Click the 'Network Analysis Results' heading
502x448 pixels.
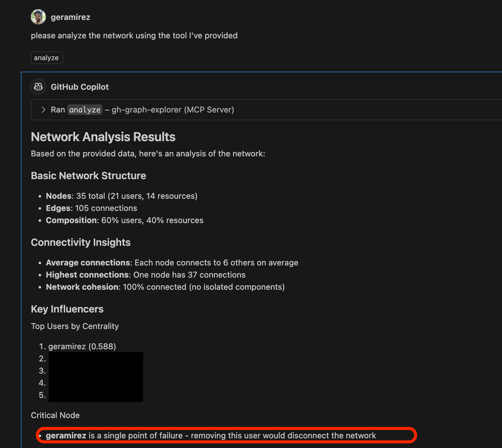[103, 137]
